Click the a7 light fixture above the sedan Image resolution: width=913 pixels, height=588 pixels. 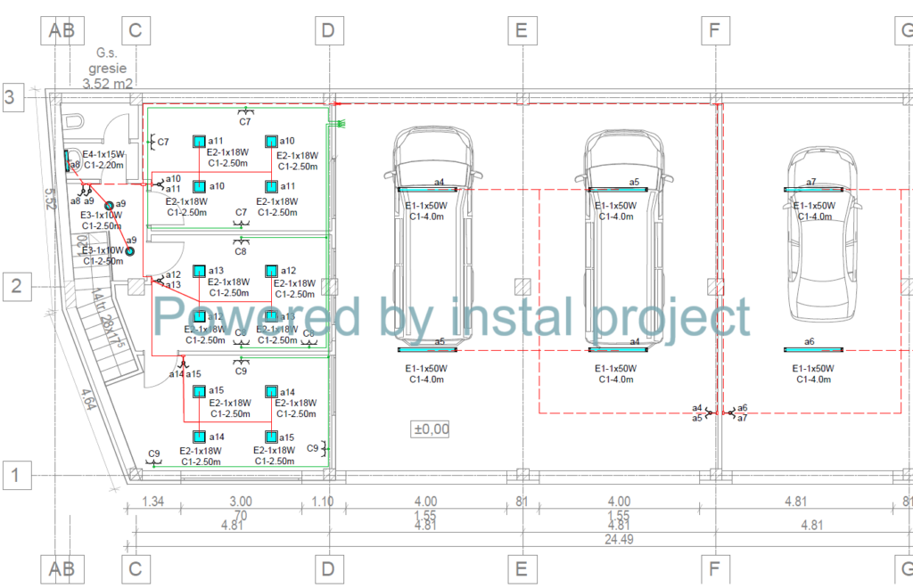point(812,189)
